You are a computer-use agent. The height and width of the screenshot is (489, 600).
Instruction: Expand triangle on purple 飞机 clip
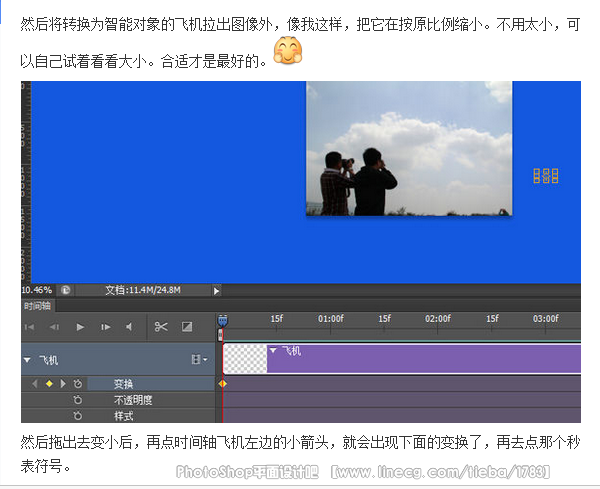(273, 350)
